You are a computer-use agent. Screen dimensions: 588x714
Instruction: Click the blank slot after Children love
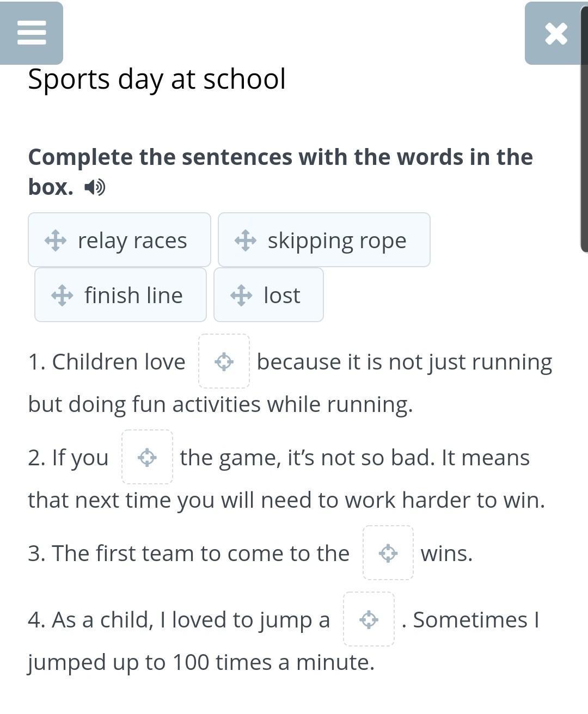click(x=224, y=361)
